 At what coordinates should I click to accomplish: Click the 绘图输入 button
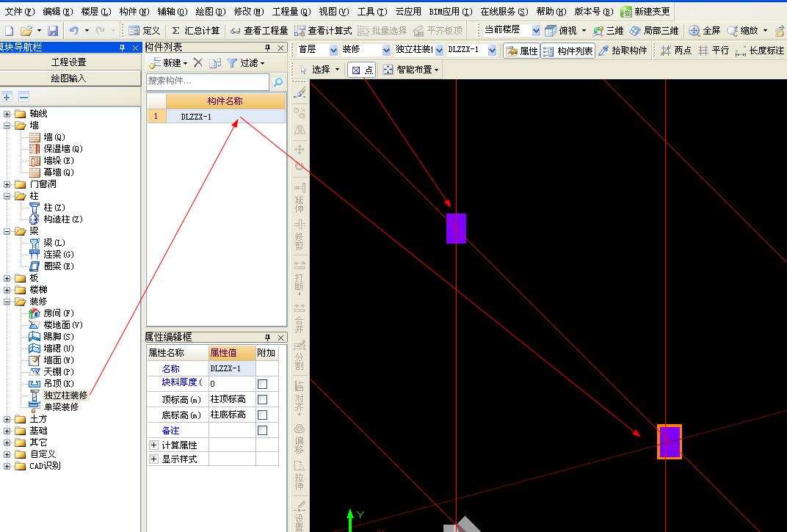tap(70, 79)
